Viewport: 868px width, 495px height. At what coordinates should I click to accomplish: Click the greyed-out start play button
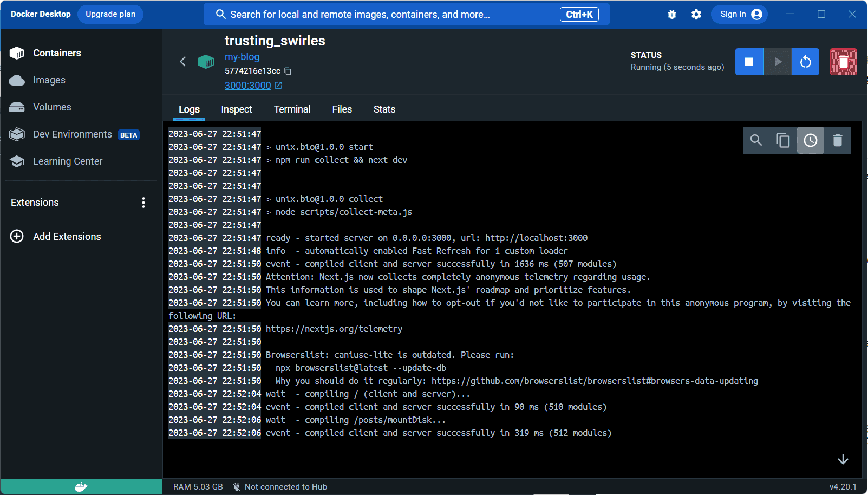point(778,62)
